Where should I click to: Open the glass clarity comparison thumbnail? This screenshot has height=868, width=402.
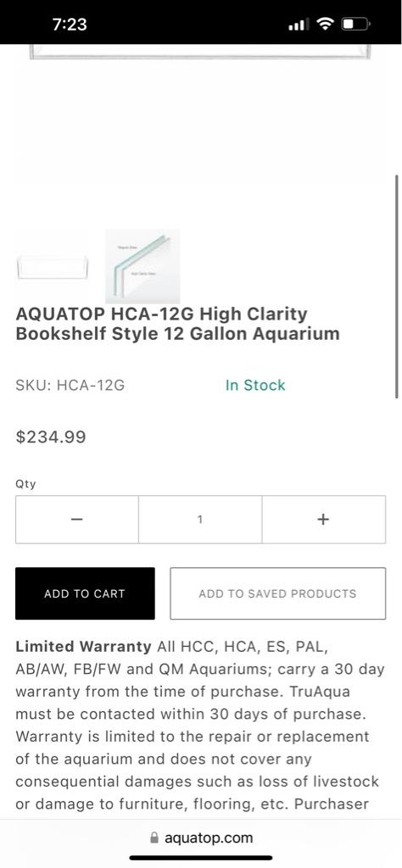pyautogui.click(x=142, y=266)
